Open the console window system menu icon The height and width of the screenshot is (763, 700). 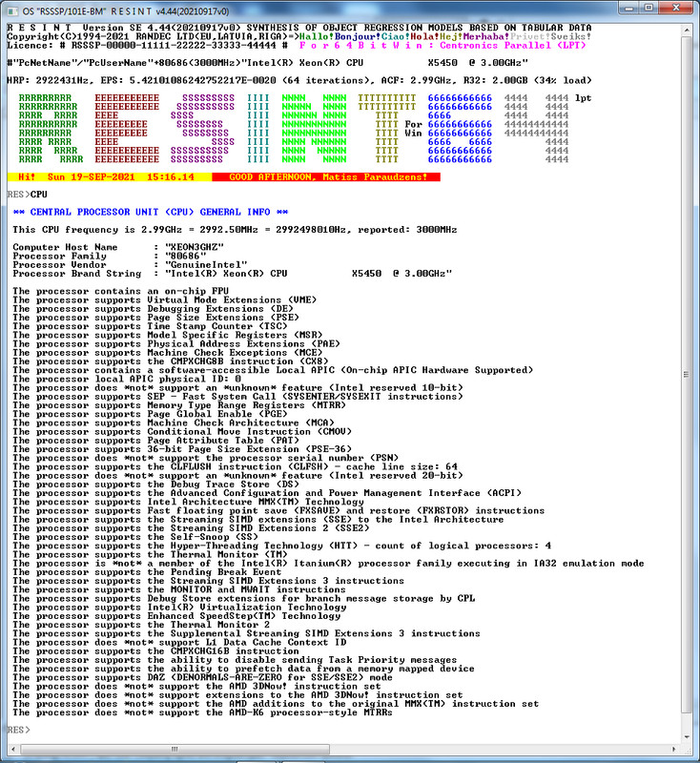tap(12, 10)
